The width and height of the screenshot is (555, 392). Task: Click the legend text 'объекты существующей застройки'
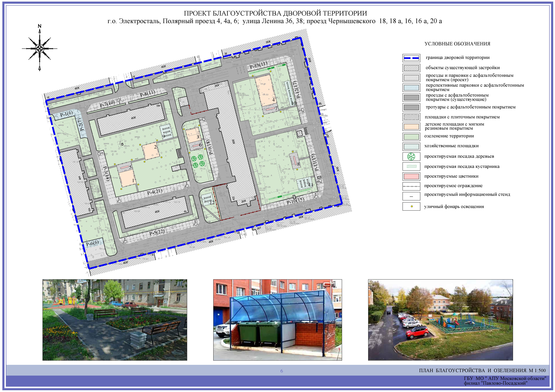point(463,68)
